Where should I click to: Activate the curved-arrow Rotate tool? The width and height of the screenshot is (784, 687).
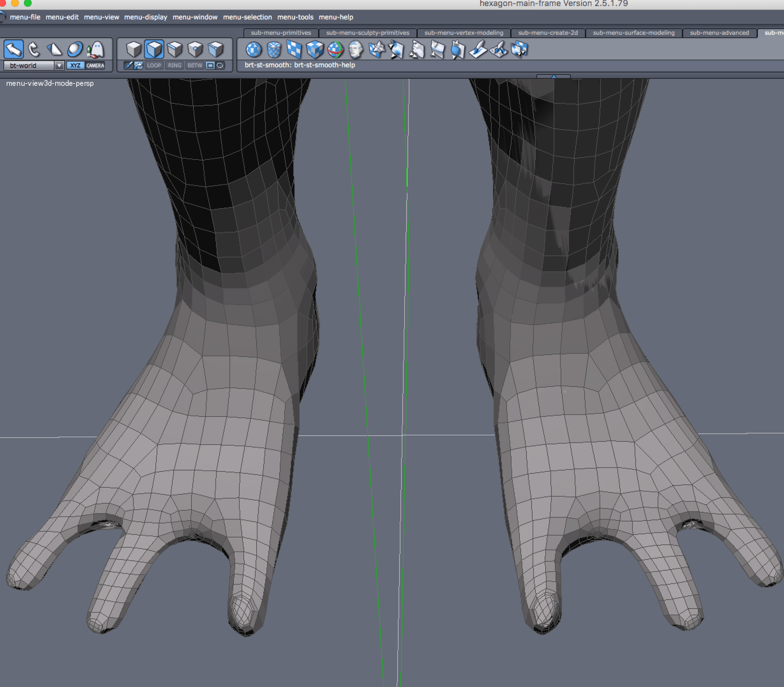(x=34, y=49)
